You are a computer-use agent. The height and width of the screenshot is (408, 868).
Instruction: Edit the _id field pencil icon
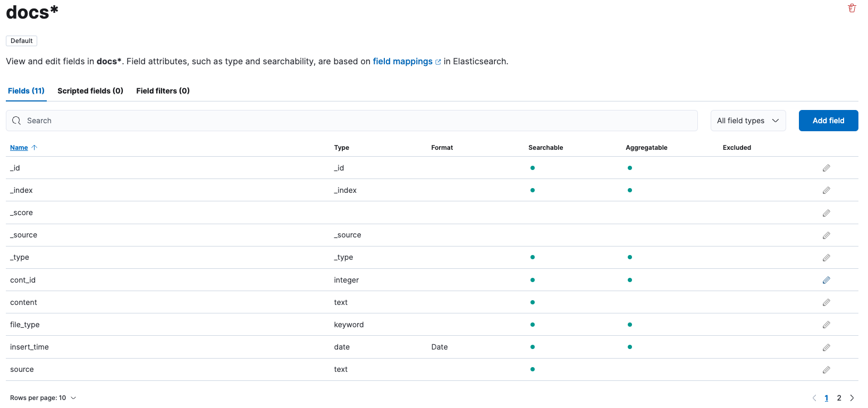827,168
